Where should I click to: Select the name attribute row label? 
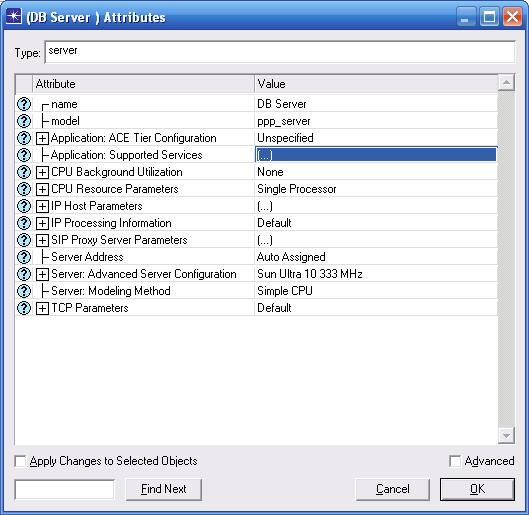64,104
